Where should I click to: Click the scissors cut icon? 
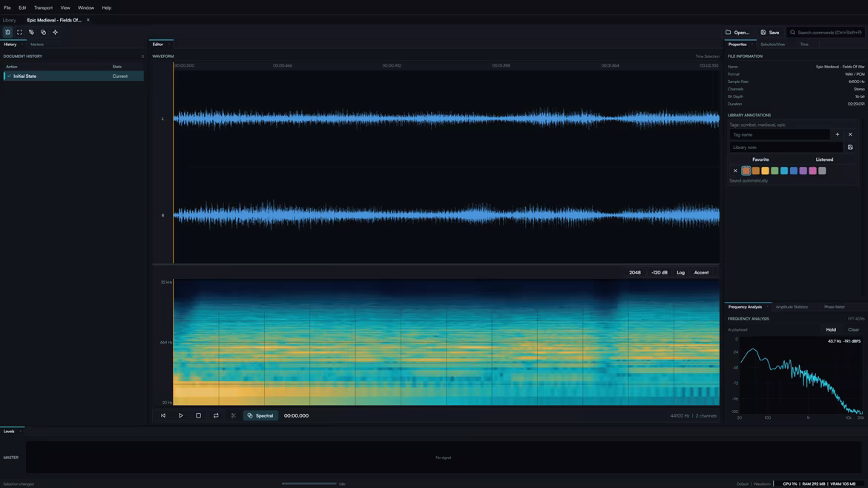(234, 415)
